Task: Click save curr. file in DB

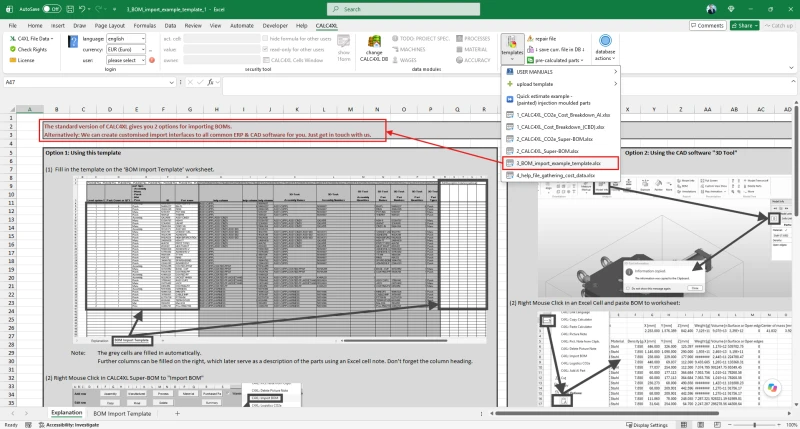Action: pos(556,49)
